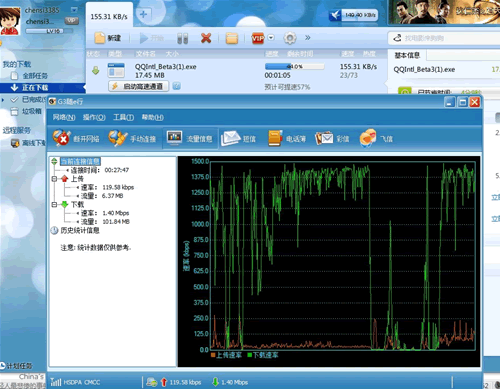The width and height of the screenshot is (500, 389).
Task: Expand more toolbar options chevron
Action: click(x=308, y=38)
